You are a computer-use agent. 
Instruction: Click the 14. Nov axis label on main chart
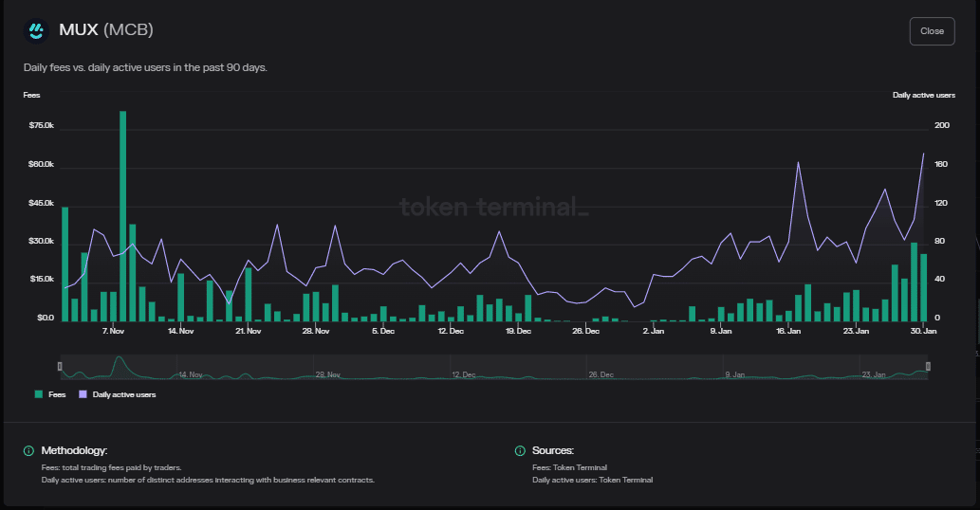click(x=180, y=331)
